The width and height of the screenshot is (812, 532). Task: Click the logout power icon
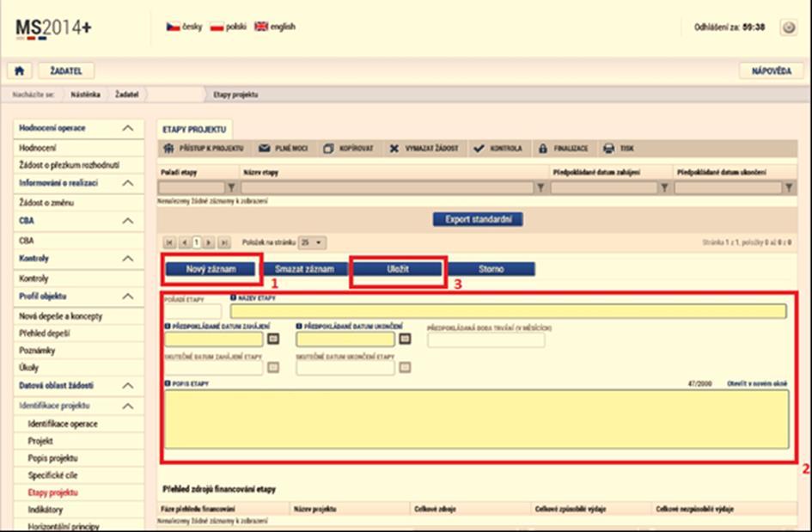pos(788,28)
